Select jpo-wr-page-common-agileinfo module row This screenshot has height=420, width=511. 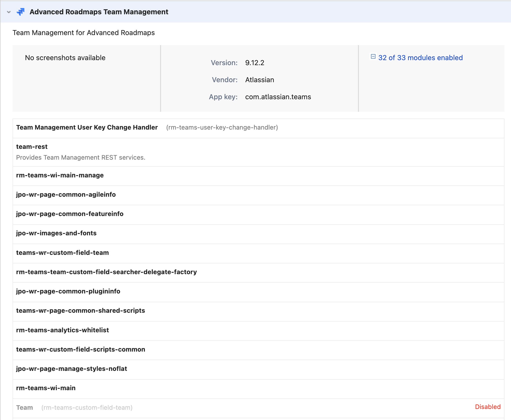click(x=66, y=194)
